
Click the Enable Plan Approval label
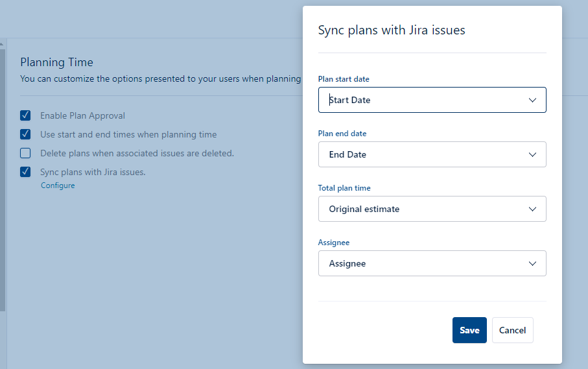(x=82, y=115)
